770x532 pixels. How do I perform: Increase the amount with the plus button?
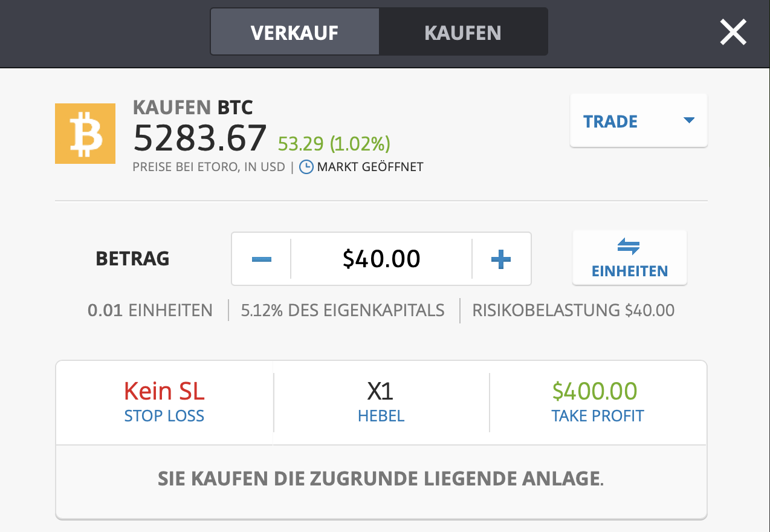pyautogui.click(x=500, y=259)
